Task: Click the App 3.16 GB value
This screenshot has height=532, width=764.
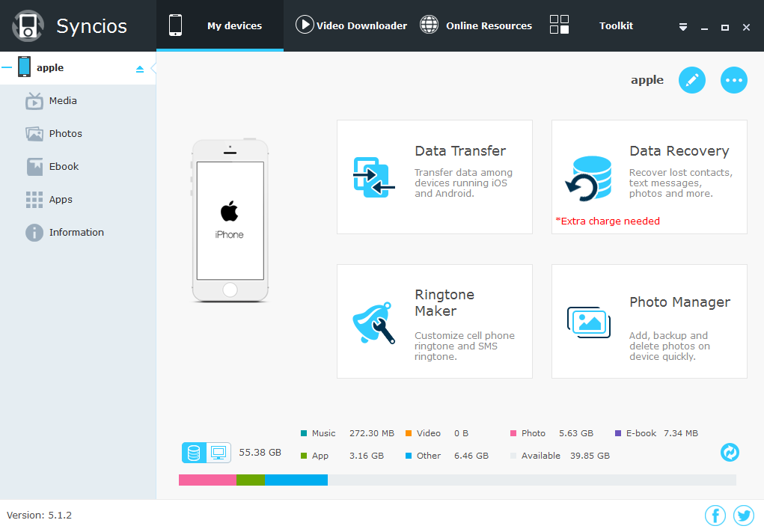Action: point(367,456)
